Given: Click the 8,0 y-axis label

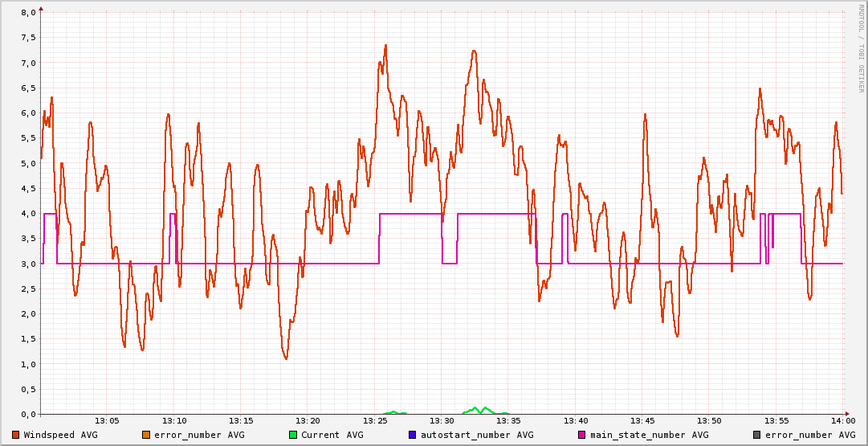Looking at the screenshot, I should (x=27, y=13).
